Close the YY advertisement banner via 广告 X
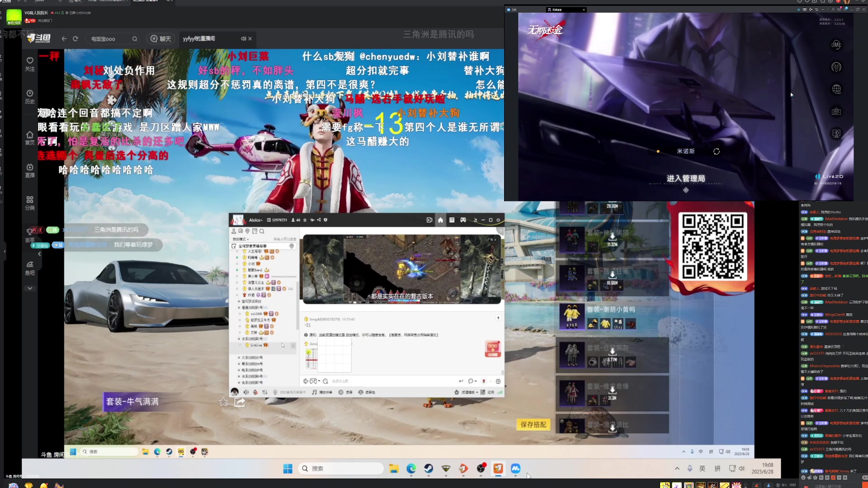The height and width of the screenshot is (488, 868). click(x=495, y=239)
